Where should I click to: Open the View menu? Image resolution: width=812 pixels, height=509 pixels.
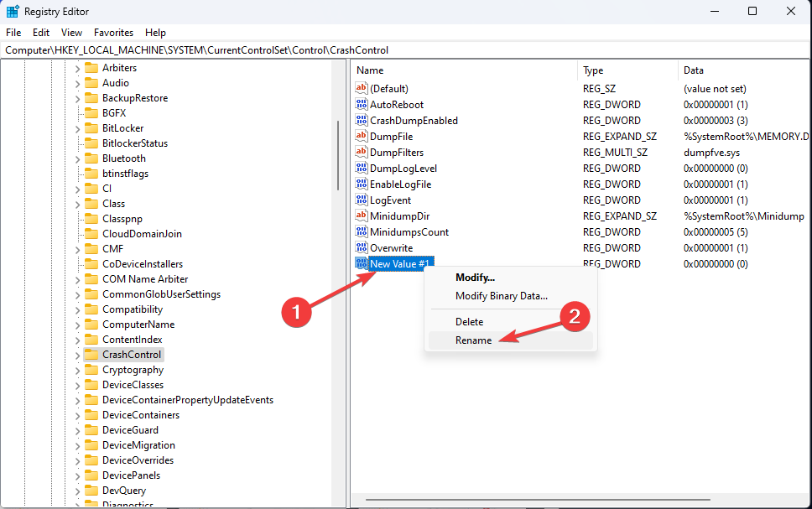coord(71,33)
